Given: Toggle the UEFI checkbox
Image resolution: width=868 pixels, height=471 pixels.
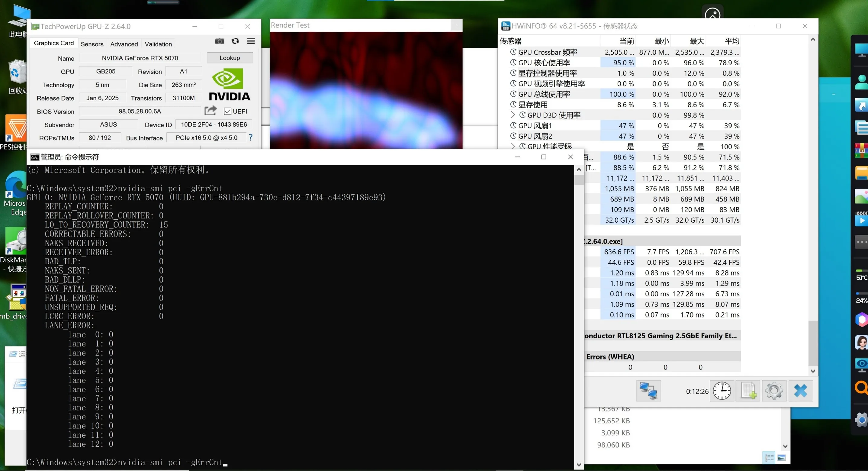Looking at the screenshot, I should (227, 111).
